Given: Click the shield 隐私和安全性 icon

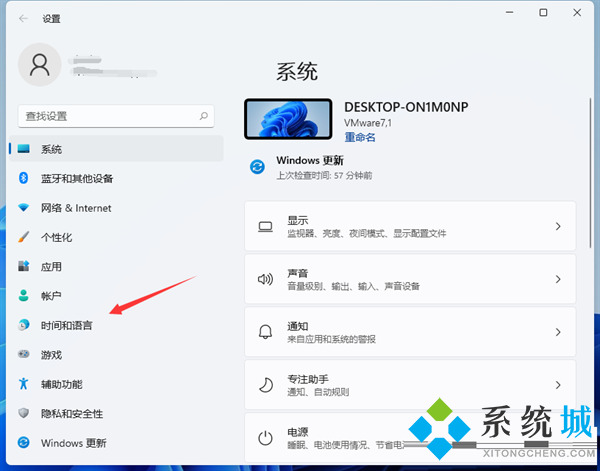Looking at the screenshot, I should [x=23, y=413].
